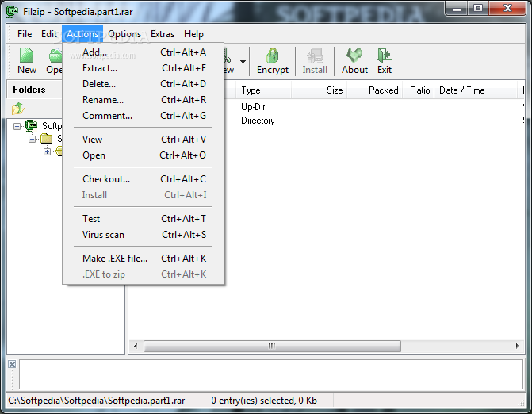This screenshot has height=414, width=532.
Task: Choose Checkout... from Actions menu
Action: point(144,179)
